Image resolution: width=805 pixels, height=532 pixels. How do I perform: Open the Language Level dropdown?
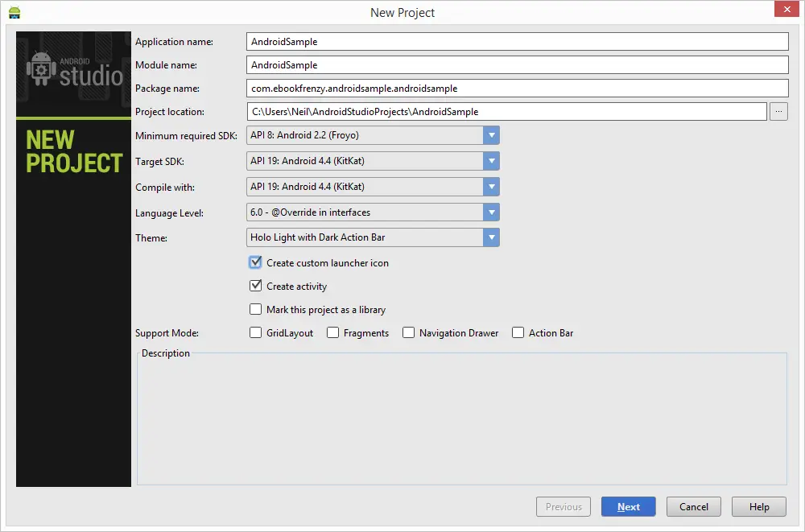(x=492, y=212)
